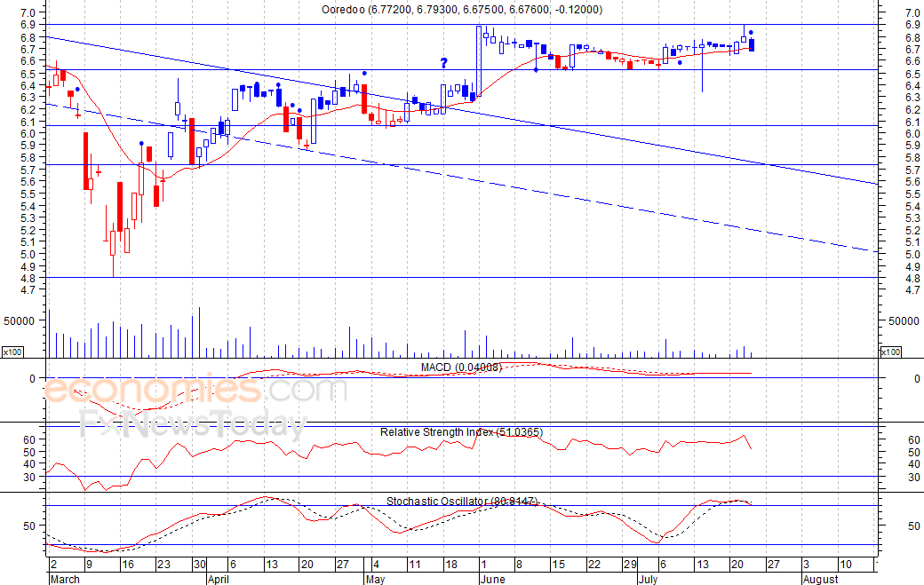
Task: Click the x100 volume scale tag on left axis
Action: click(12, 352)
